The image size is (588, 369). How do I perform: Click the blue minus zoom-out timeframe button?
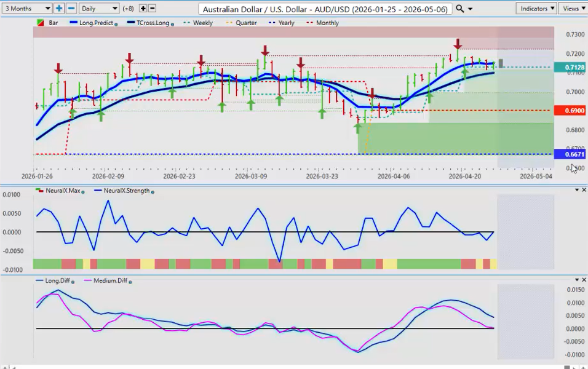click(71, 9)
